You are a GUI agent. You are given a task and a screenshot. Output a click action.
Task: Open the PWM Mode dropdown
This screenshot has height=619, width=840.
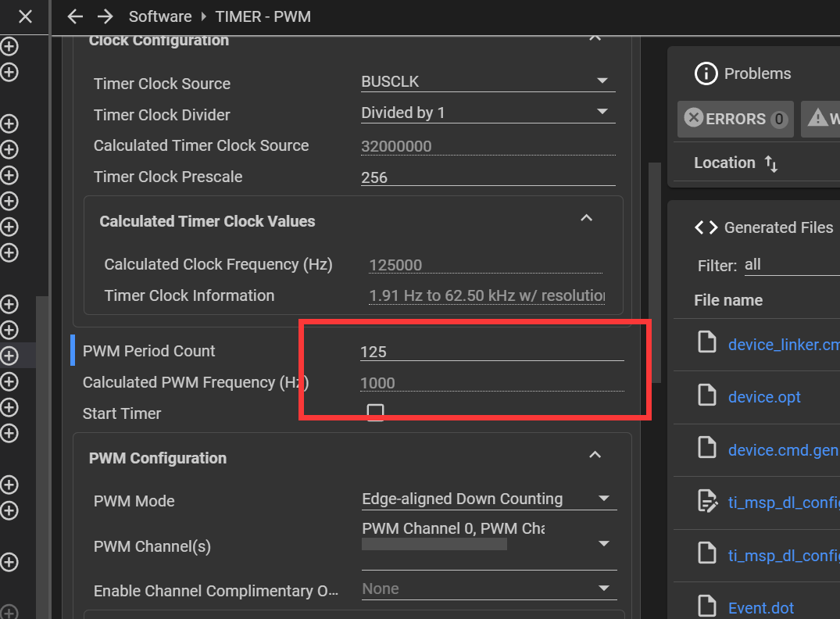click(x=603, y=499)
